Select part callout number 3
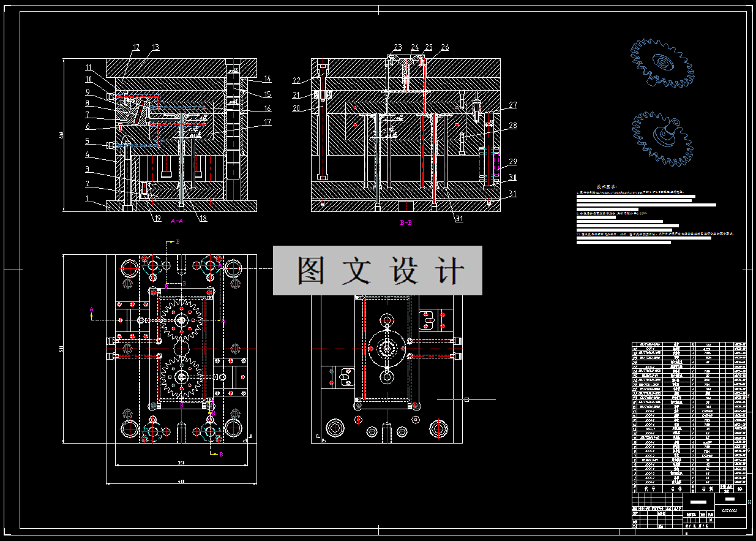The image size is (756, 541). point(88,169)
